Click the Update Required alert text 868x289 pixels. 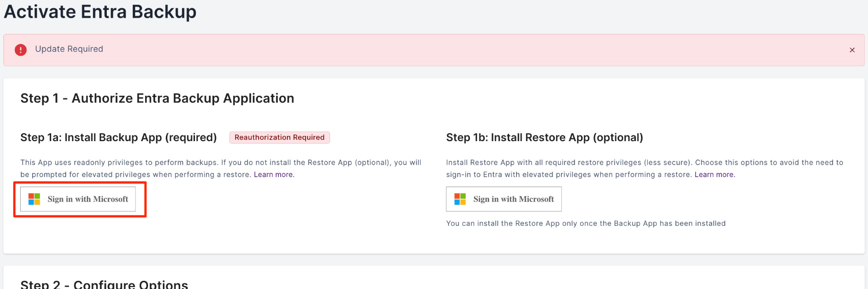[69, 49]
